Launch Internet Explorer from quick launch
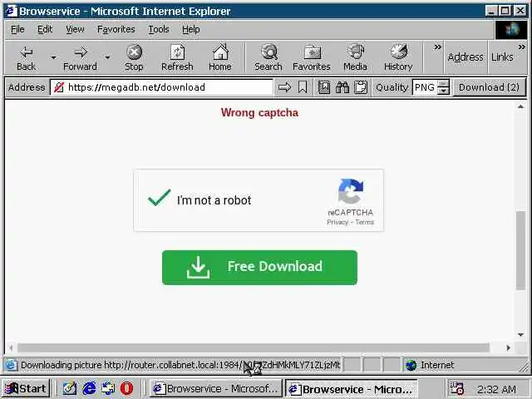The width and height of the screenshot is (532, 399). (x=89, y=388)
